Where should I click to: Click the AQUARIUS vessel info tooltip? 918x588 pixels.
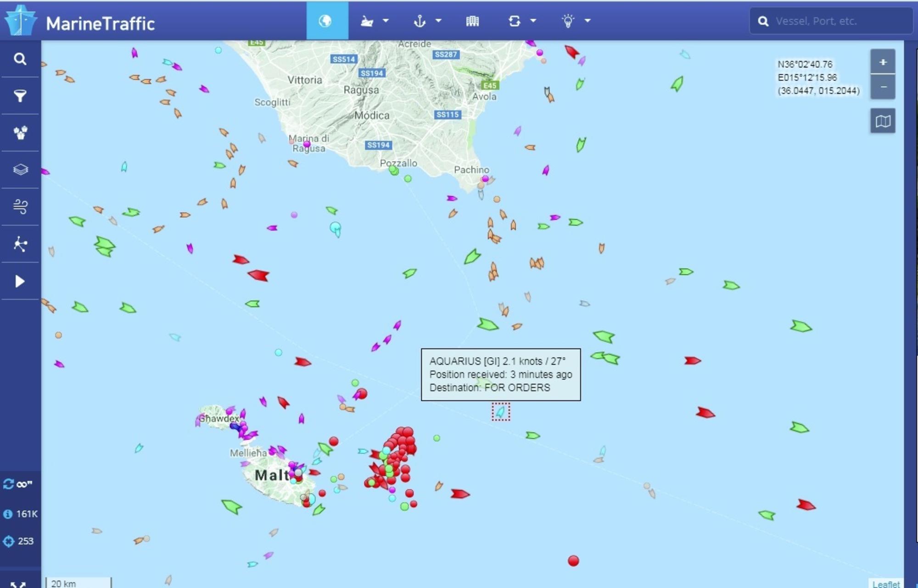(x=501, y=374)
